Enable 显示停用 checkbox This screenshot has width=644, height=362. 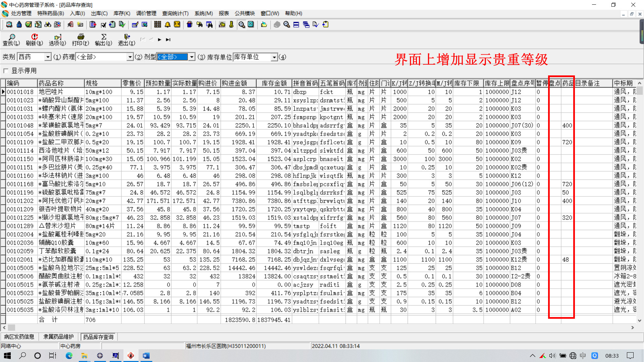click(x=6, y=71)
